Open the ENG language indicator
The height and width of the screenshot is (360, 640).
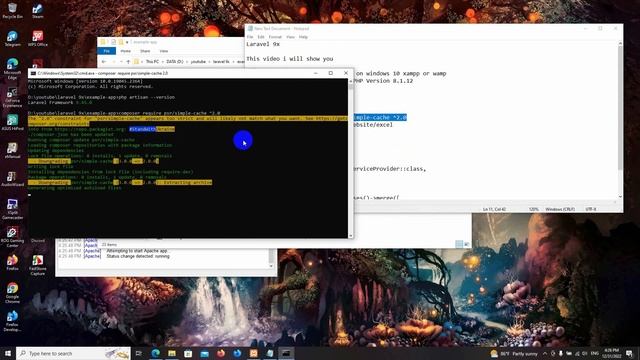click(x=595, y=353)
